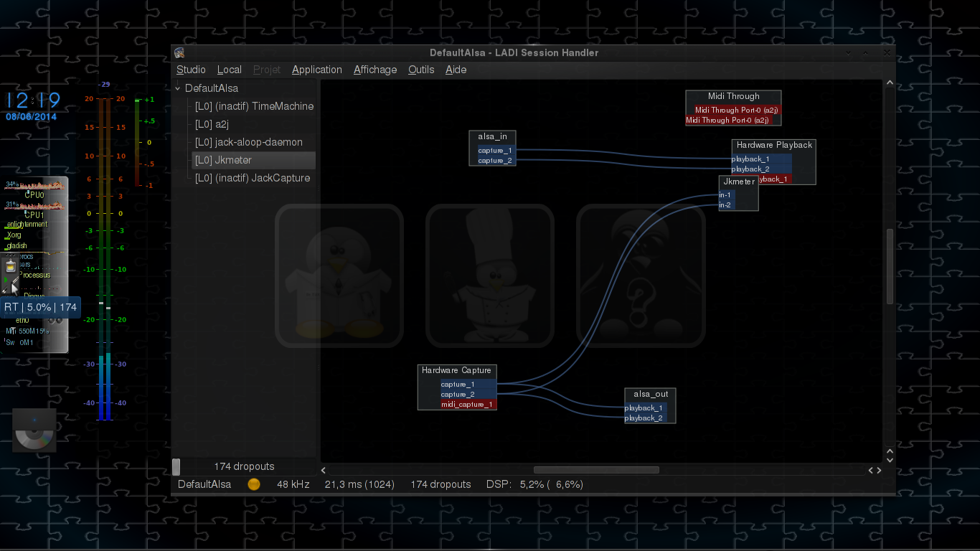
Task: Click the down arrow of the vertical scrollbar
Action: click(890, 460)
